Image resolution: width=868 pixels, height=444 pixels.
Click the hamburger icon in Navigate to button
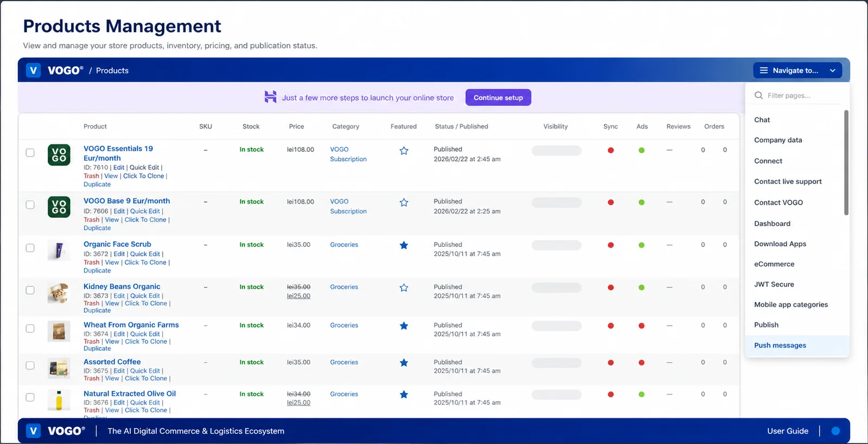coord(764,70)
